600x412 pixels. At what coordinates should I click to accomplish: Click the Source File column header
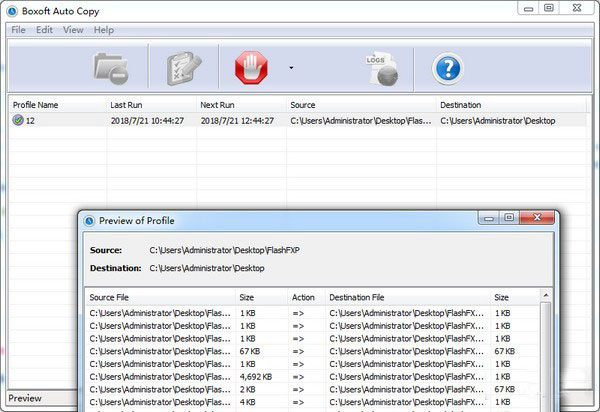click(x=161, y=297)
